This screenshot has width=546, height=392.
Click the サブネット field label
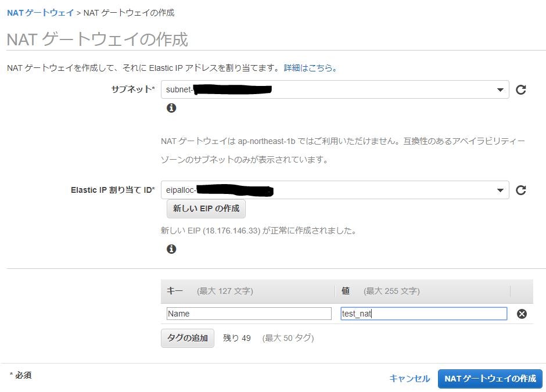[x=133, y=89]
